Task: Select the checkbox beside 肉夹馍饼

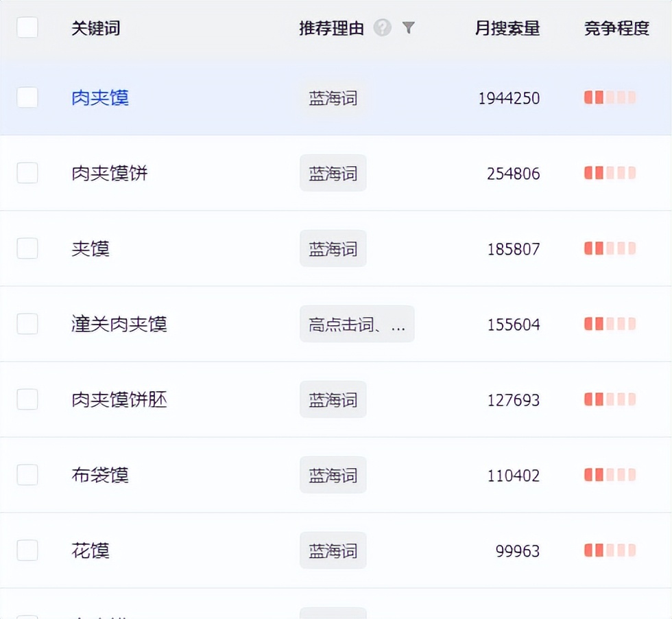Action: tap(27, 173)
